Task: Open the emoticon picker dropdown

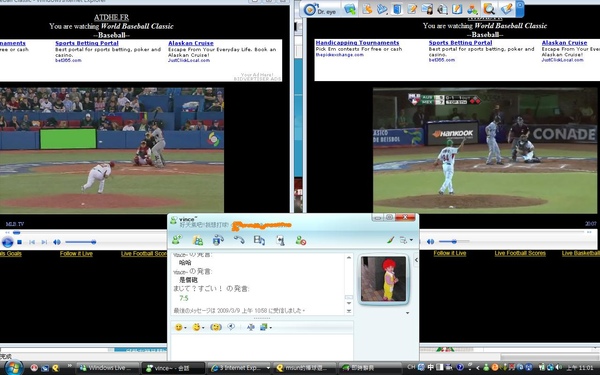Action: click(x=181, y=328)
